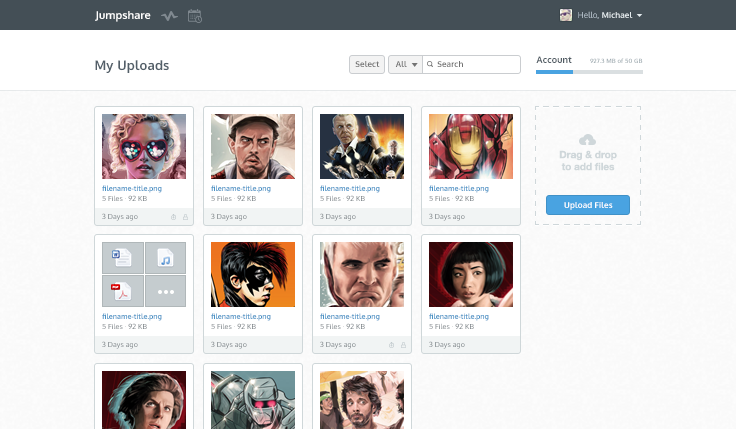Open the All filter dropdown
This screenshot has width=736, height=429.
(x=406, y=64)
